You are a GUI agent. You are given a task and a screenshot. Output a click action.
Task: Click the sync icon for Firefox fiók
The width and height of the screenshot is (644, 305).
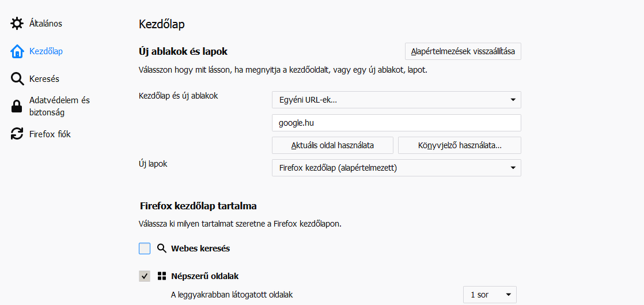[17, 134]
